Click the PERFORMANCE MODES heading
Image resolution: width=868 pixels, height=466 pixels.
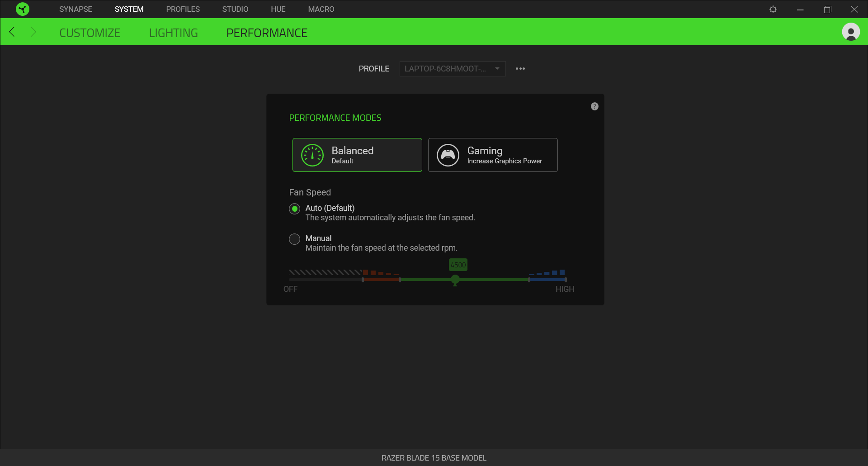(x=335, y=118)
